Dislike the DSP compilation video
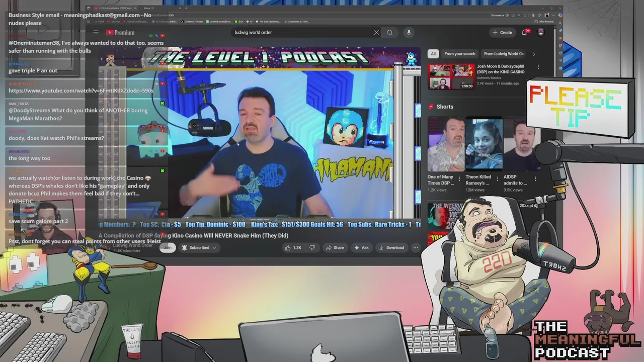 [312, 247]
